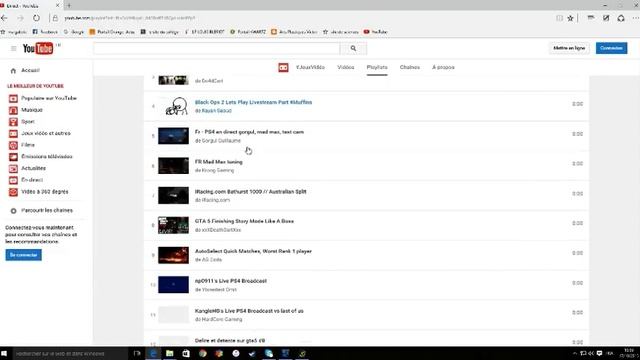Open the Windows Start menu
Screen dimensions: 640x360
pos(4,353)
